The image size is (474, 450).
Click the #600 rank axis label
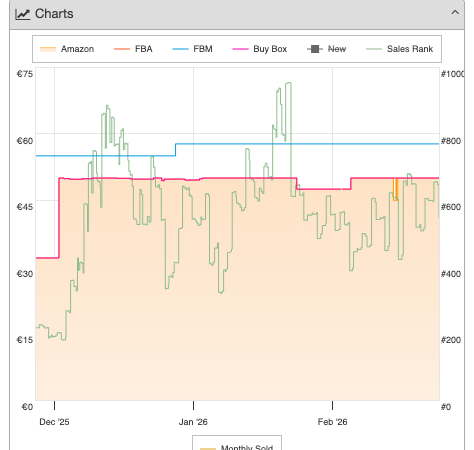(x=451, y=207)
